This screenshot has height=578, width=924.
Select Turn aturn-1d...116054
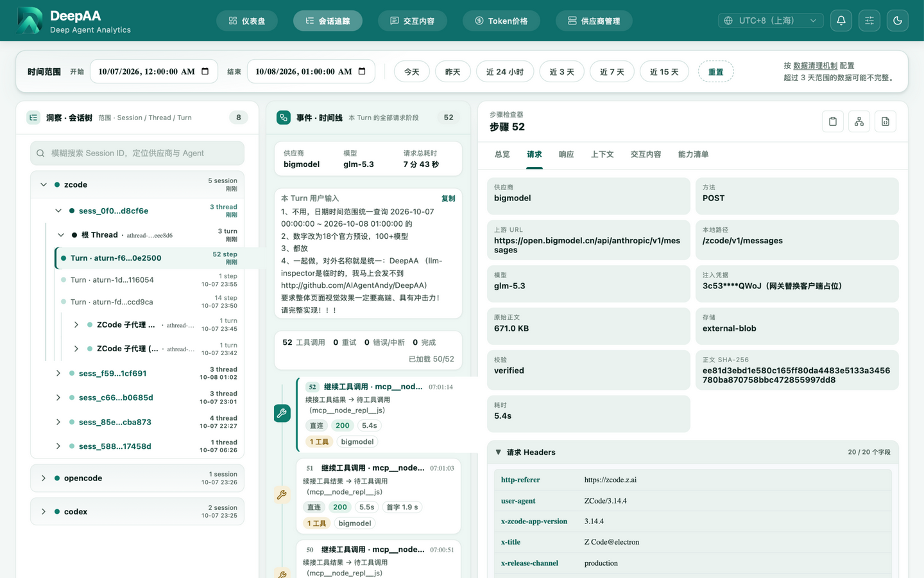[150, 280]
